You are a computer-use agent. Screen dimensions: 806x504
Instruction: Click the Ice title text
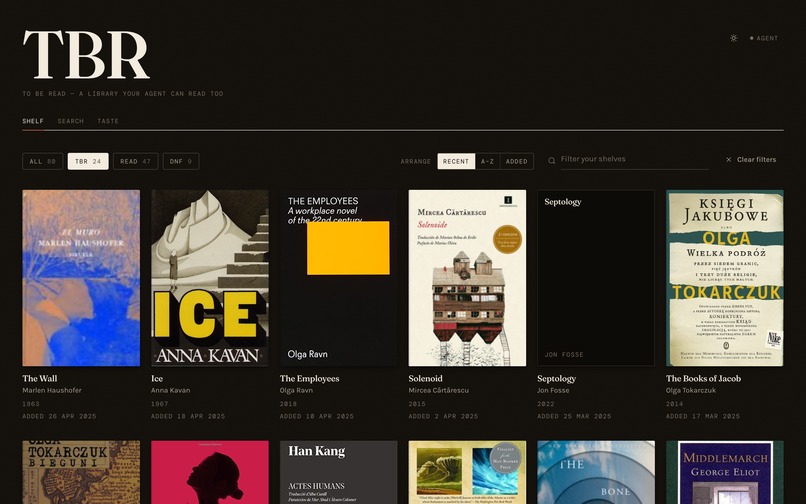(x=157, y=379)
